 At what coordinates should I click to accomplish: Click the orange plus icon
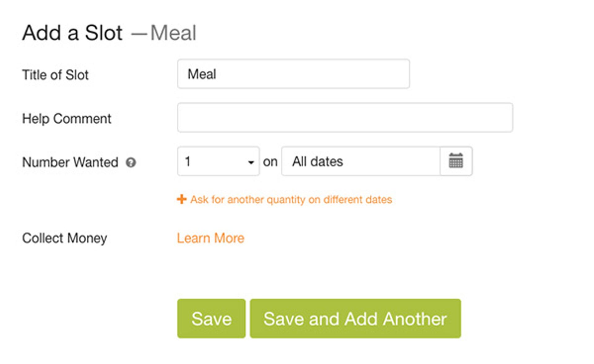point(182,199)
